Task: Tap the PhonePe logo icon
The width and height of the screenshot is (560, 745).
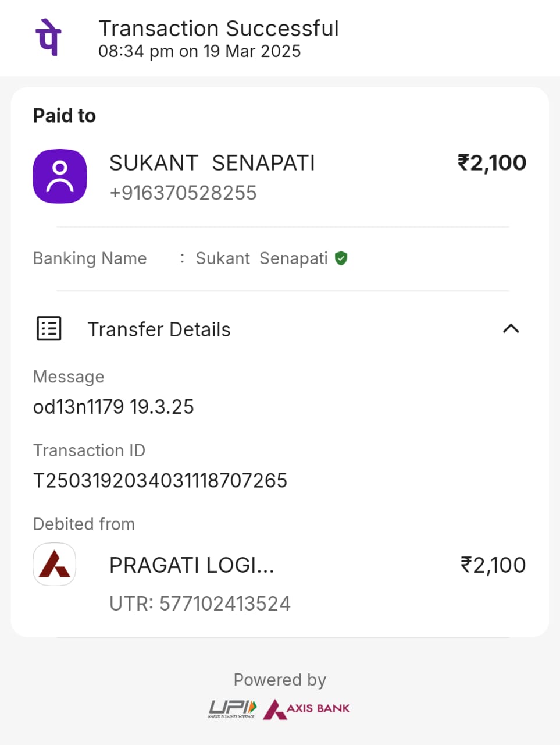Action: [49, 38]
